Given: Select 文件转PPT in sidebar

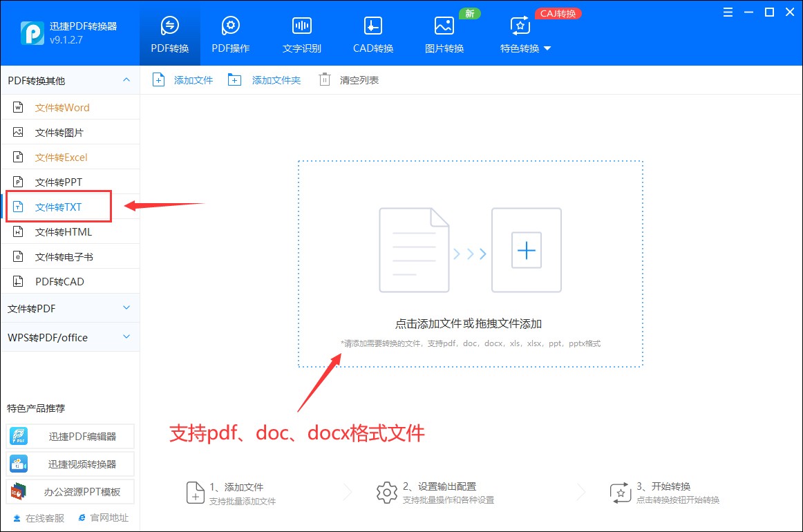Looking at the screenshot, I should 70,182.
